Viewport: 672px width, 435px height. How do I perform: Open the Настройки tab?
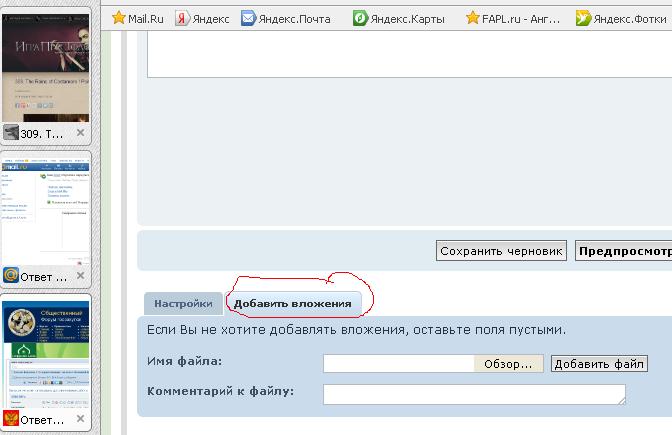(183, 304)
